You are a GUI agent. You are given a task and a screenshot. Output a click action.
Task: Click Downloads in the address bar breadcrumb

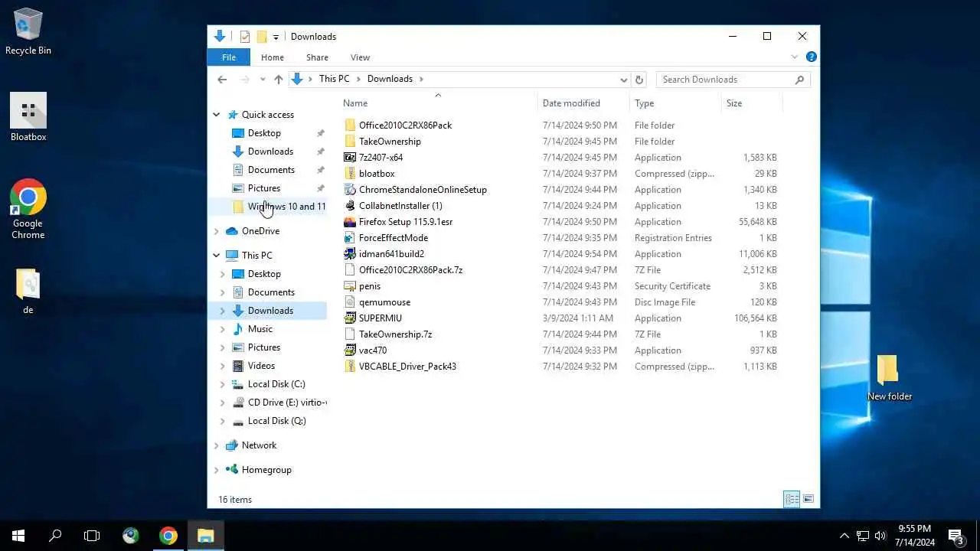(x=390, y=79)
